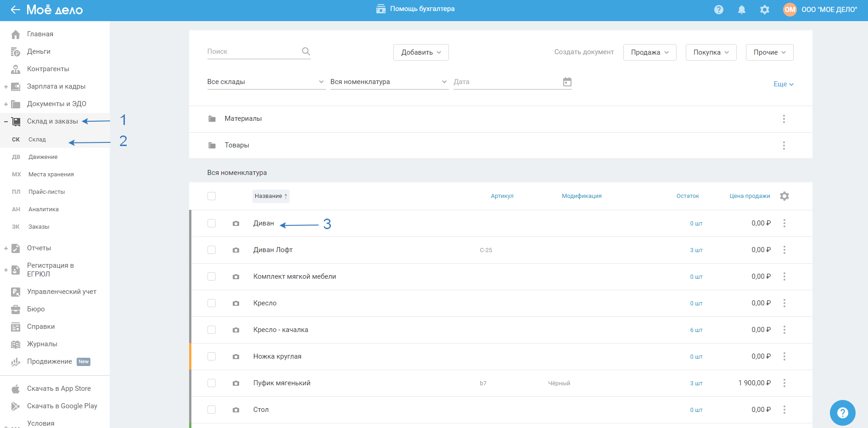This screenshot has height=428, width=868.
Task: Open three-dot menu for Пуфик мягенький row
Action: tap(784, 383)
